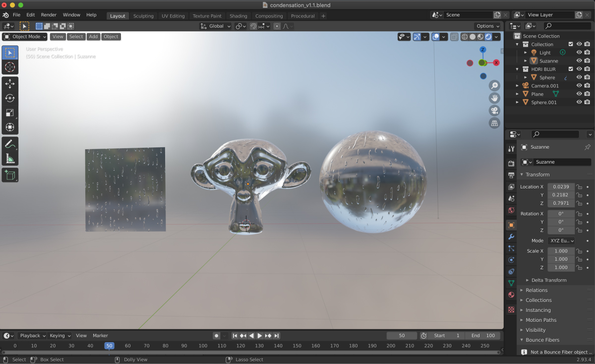Open the Material properties tab
Screen dimensions: 595x364
tap(511, 295)
